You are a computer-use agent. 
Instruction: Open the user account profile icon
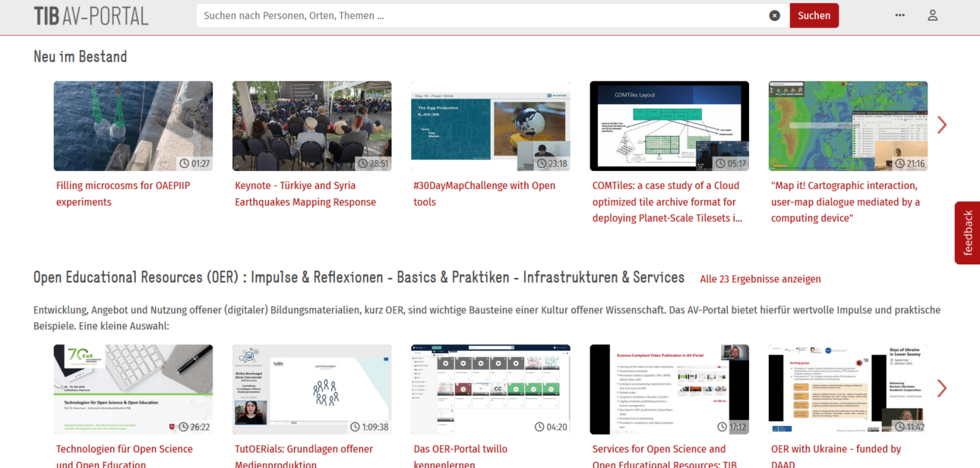tap(933, 15)
